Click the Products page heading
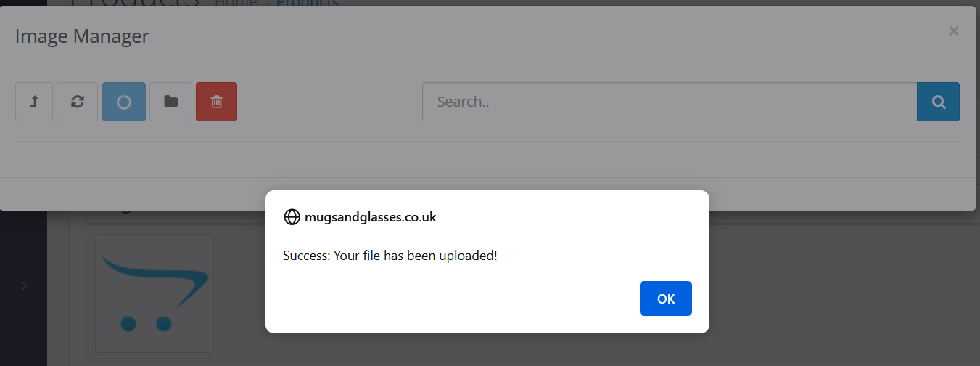Image resolution: width=980 pixels, height=366 pixels. pos(135,3)
